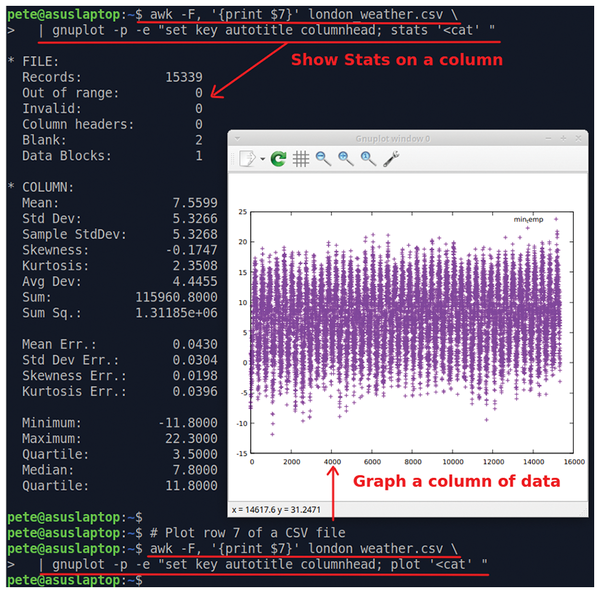The width and height of the screenshot is (600, 593).
Task: Click the Quartile value 3.5000
Action: click(x=195, y=454)
